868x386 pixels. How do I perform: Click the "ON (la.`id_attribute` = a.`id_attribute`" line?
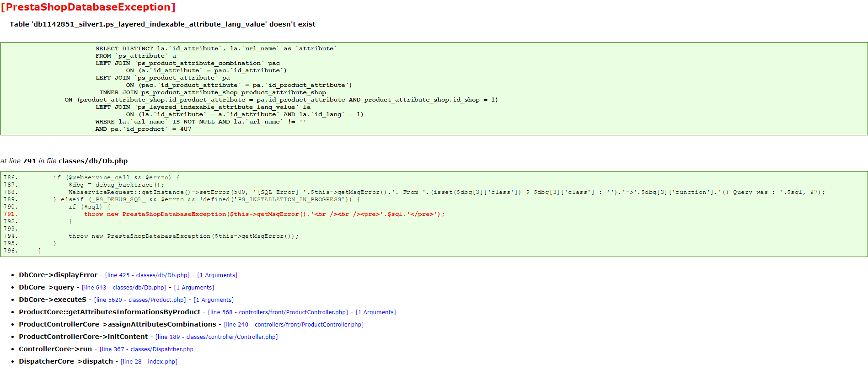coord(245,114)
